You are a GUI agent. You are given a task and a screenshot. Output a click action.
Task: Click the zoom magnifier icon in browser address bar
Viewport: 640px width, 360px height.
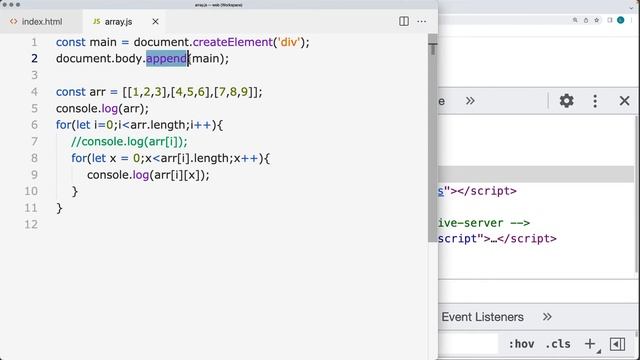pyautogui.click(x=575, y=20)
